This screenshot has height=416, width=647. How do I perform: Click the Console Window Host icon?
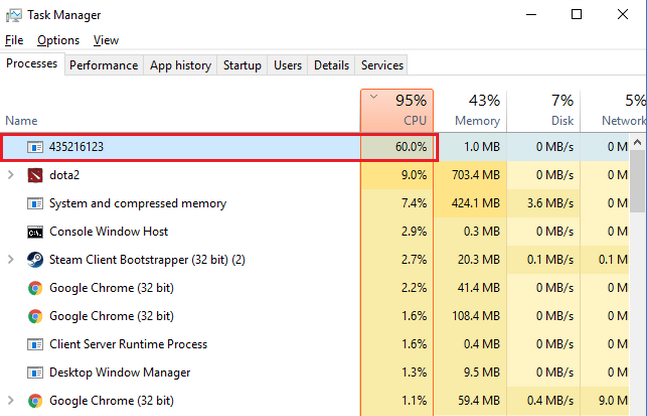click(x=34, y=232)
